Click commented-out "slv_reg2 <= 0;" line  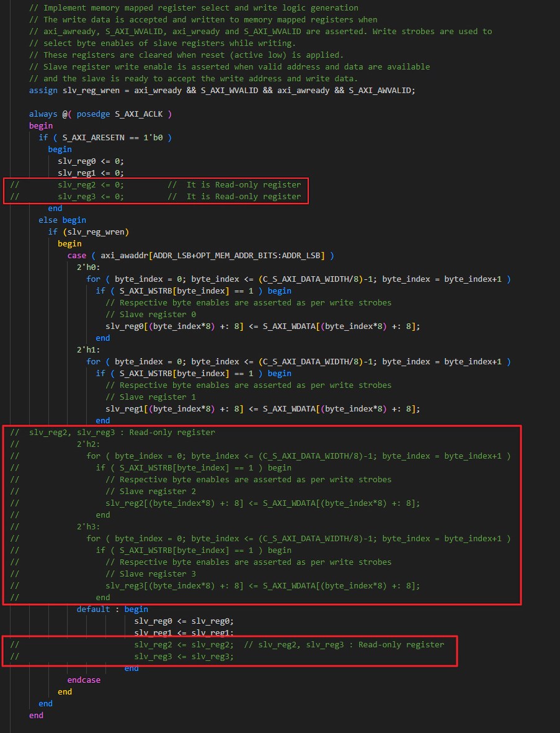pyautogui.click(x=156, y=185)
